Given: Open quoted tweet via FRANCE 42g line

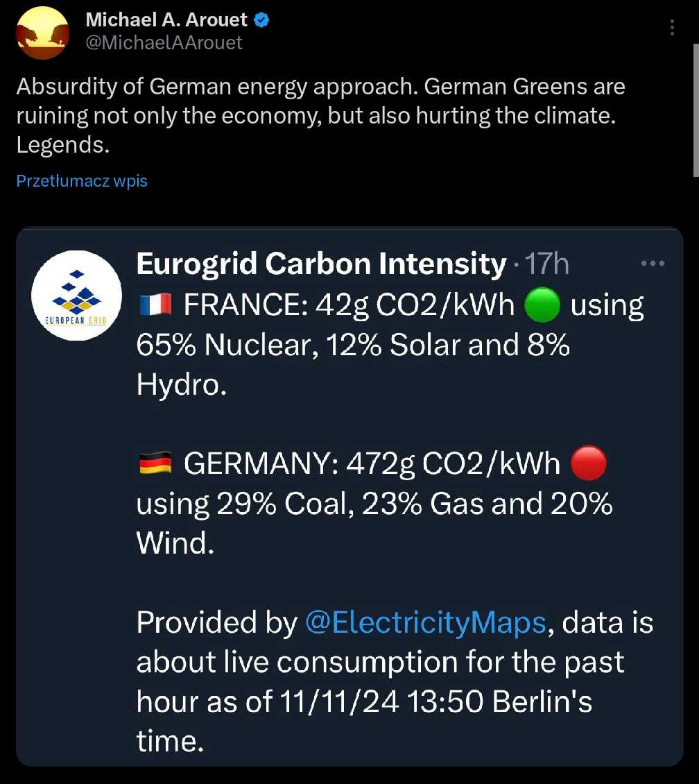Looking at the screenshot, I should pyautogui.click(x=349, y=305).
